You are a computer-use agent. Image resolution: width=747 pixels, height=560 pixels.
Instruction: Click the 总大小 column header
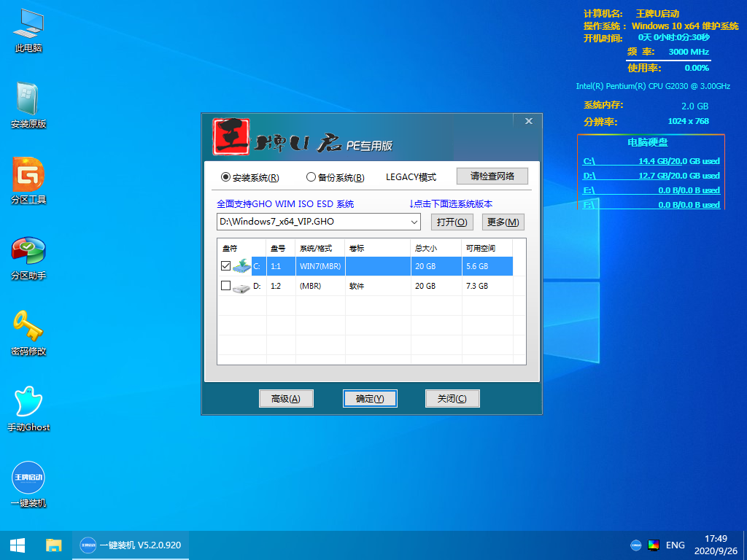point(436,248)
